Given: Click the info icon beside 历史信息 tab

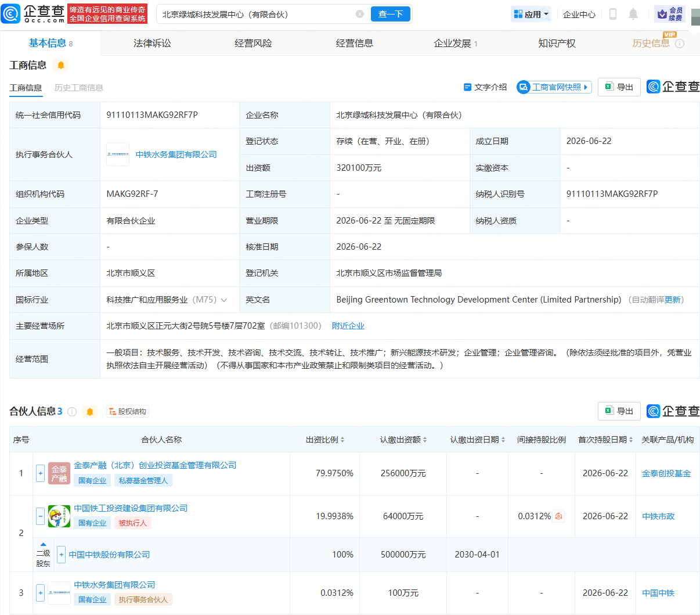Looking at the screenshot, I should [x=680, y=44].
